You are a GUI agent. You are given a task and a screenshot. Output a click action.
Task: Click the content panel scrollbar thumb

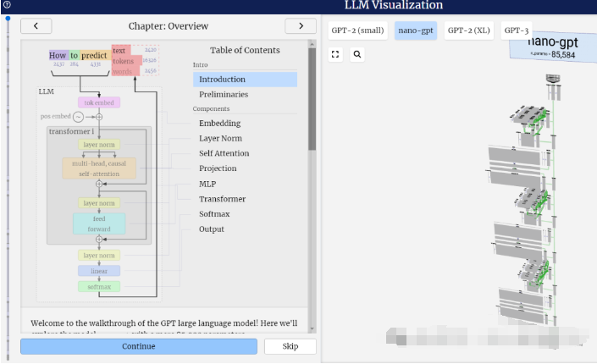pyautogui.click(x=312, y=99)
